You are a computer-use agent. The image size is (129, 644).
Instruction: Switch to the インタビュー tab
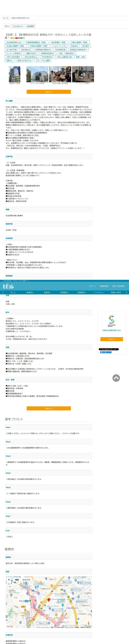[18, 26]
